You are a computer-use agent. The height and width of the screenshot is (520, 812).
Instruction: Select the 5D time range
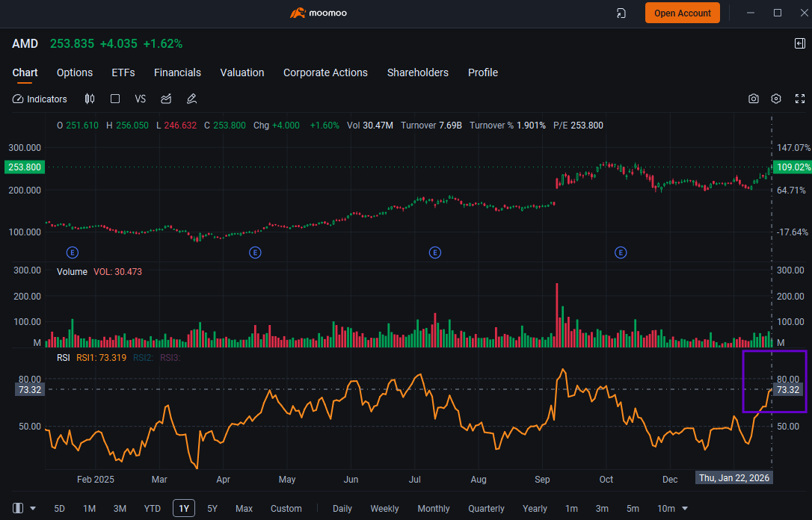pos(60,509)
